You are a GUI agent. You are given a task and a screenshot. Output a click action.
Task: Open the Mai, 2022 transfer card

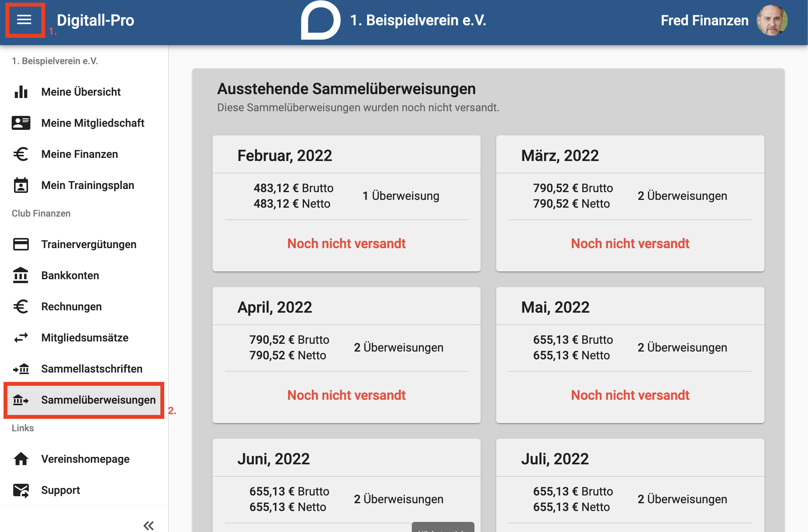point(630,355)
